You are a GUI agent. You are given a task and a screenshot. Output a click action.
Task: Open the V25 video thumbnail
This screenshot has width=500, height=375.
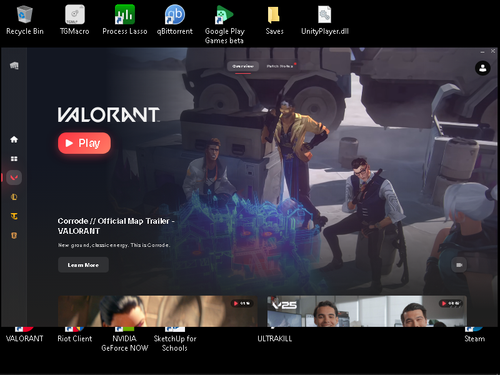click(367, 311)
